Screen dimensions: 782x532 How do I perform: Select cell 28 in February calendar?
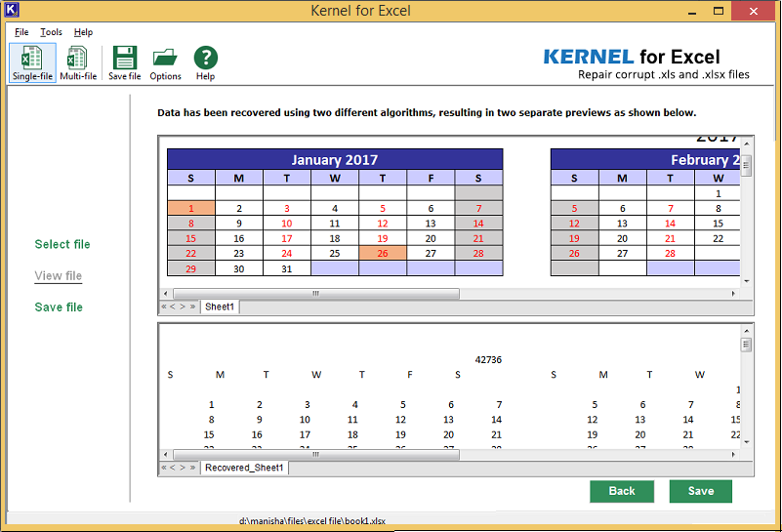[x=671, y=253]
